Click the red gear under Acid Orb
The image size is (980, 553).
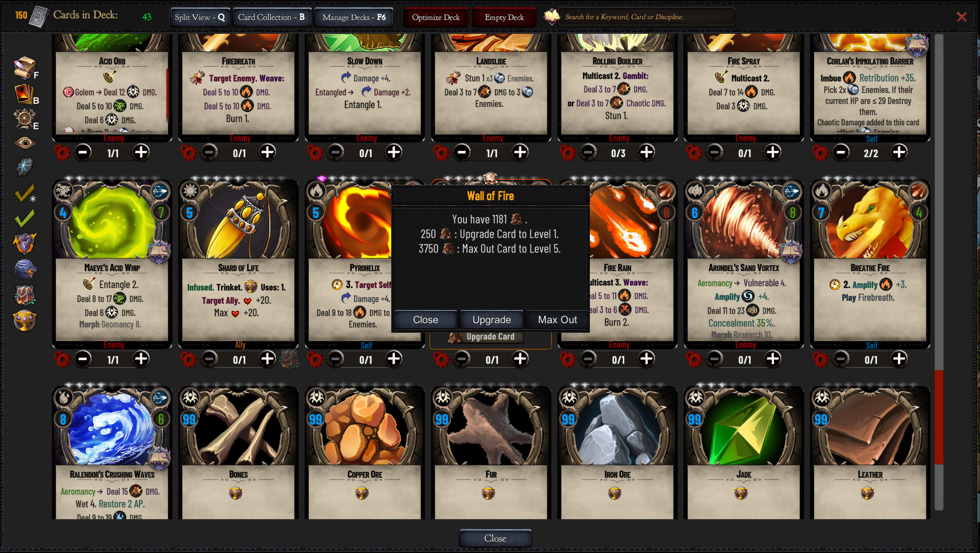[x=62, y=153]
